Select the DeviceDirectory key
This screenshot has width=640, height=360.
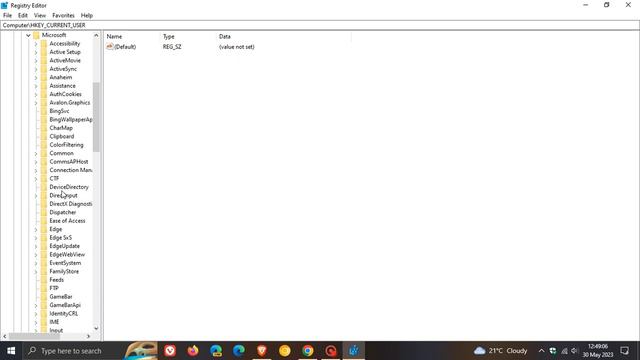tap(69, 187)
